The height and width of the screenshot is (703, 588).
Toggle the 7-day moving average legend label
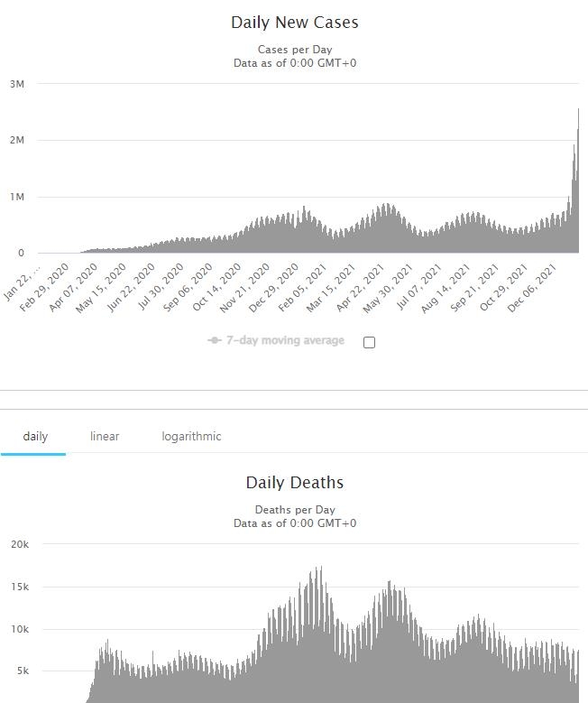pos(285,340)
